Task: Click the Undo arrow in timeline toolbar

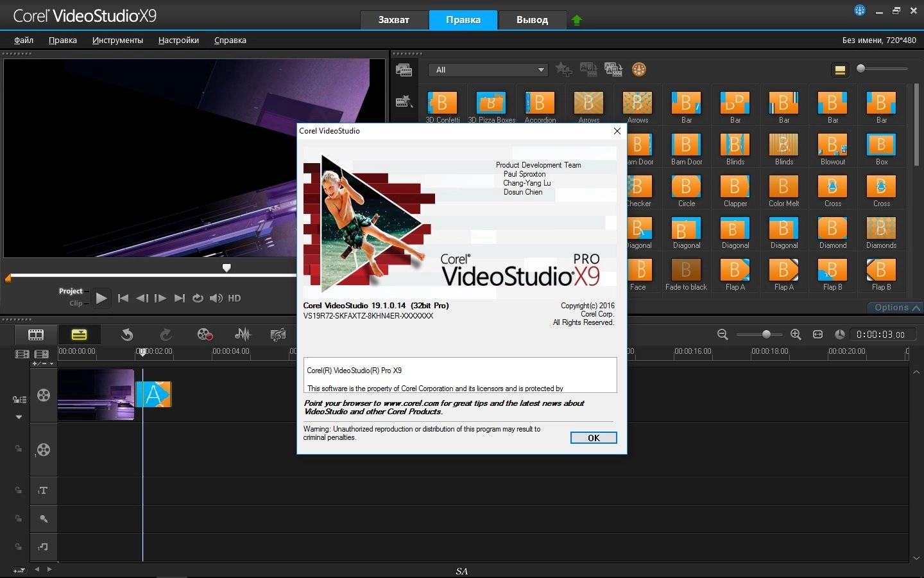Action: (127, 335)
